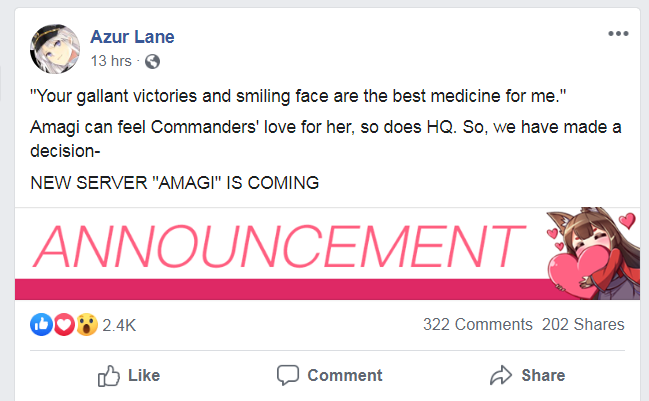This screenshot has height=401, width=649.
Task: Click the public globe privacy icon
Action: (x=152, y=61)
